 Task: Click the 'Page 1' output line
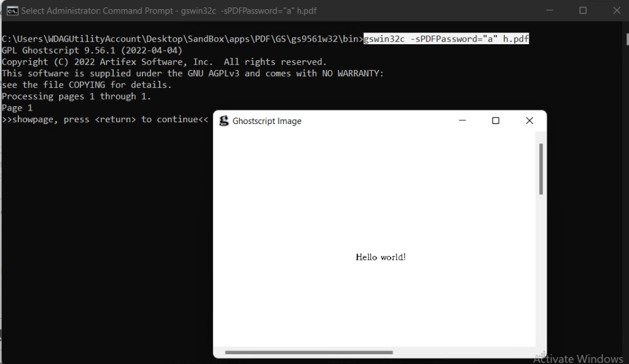pos(17,108)
